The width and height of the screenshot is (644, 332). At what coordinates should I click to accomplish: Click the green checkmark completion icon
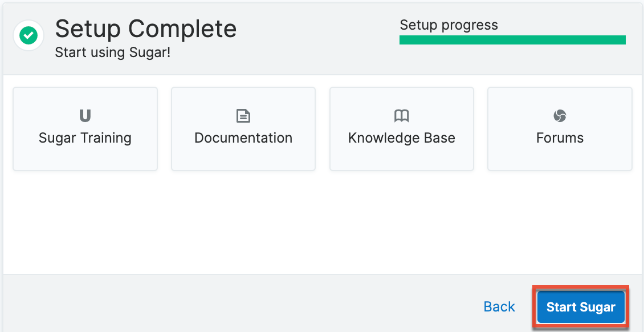(28, 35)
